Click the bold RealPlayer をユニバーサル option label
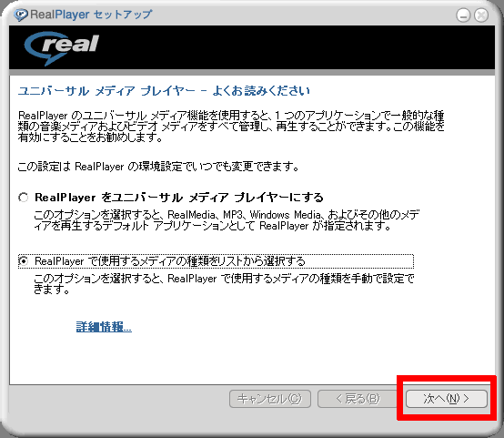Viewport: 504px width, 438px height. [x=178, y=198]
